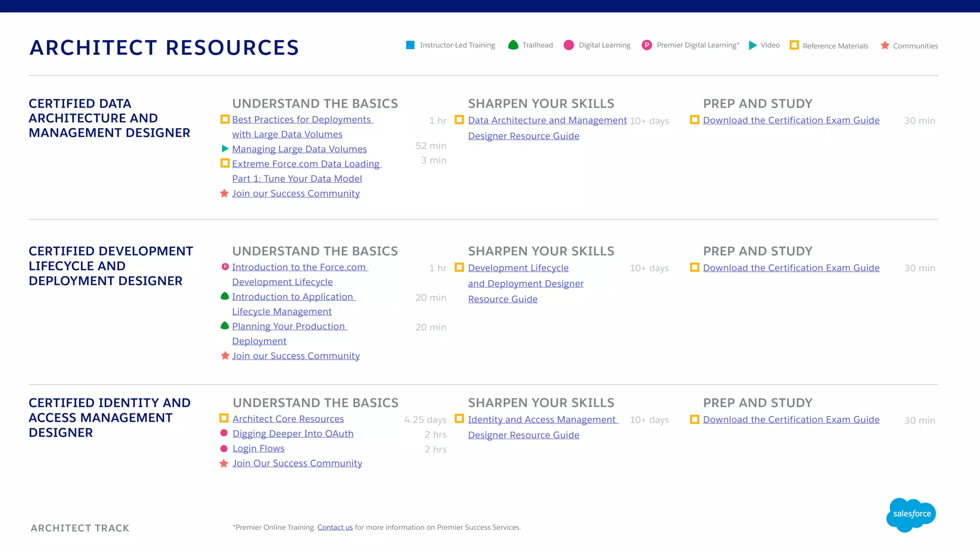Screen dimensions: 980x551
Task: Click Trailhead legend label text
Action: (537, 45)
